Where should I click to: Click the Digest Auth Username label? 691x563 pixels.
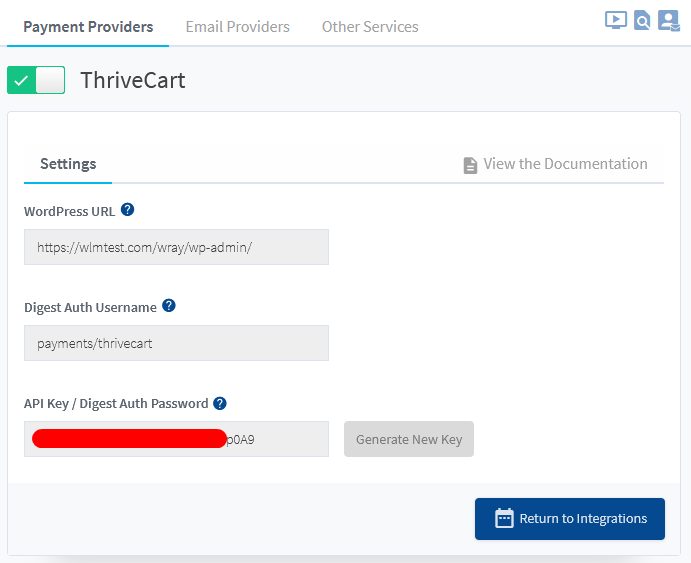tap(90, 307)
